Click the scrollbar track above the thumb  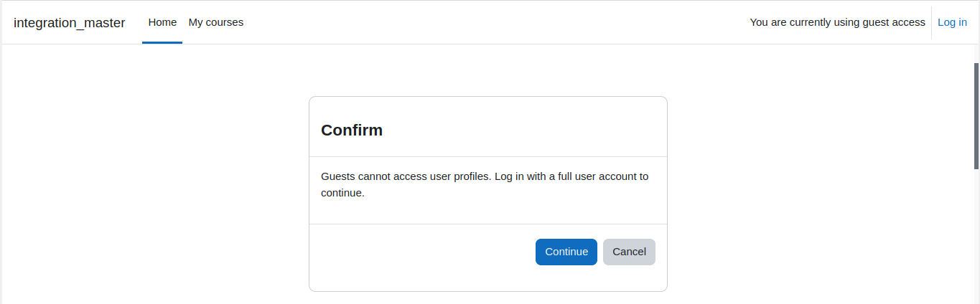click(x=976, y=53)
